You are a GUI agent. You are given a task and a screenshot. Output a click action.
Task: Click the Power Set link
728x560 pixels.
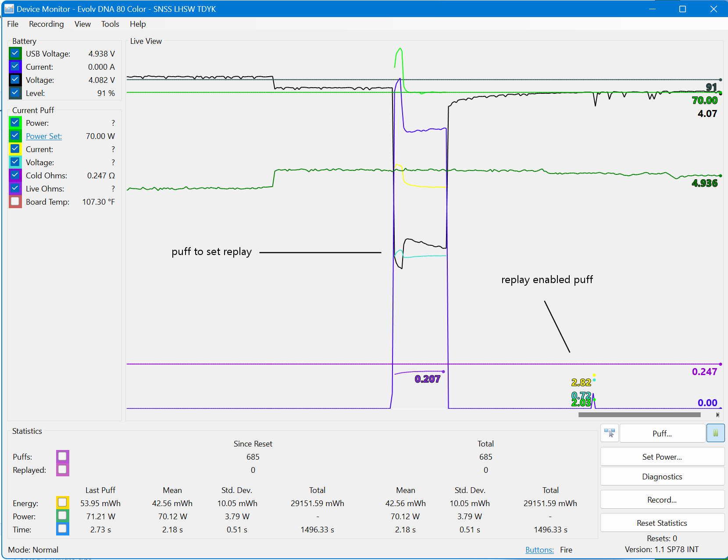point(44,136)
